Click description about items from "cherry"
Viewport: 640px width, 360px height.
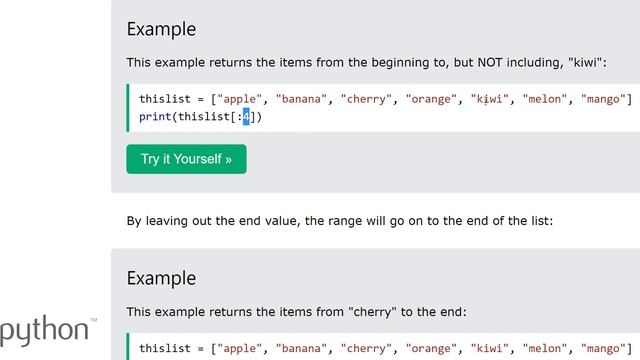pos(296,312)
